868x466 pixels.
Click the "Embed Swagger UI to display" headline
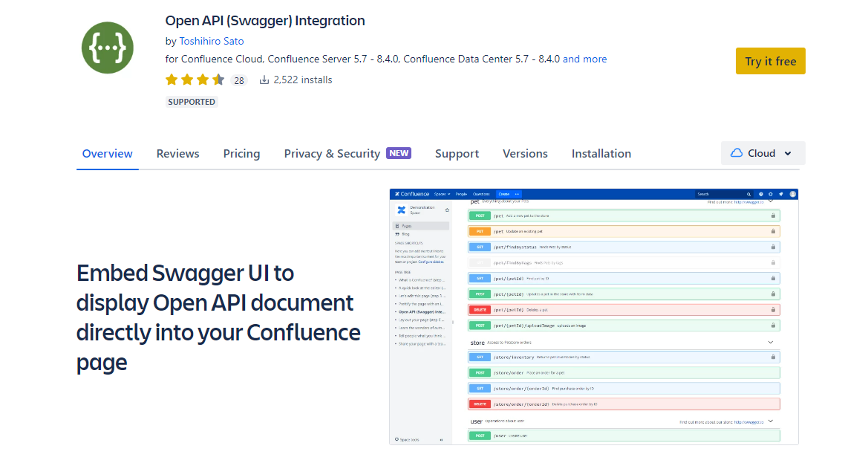(218, 317)
